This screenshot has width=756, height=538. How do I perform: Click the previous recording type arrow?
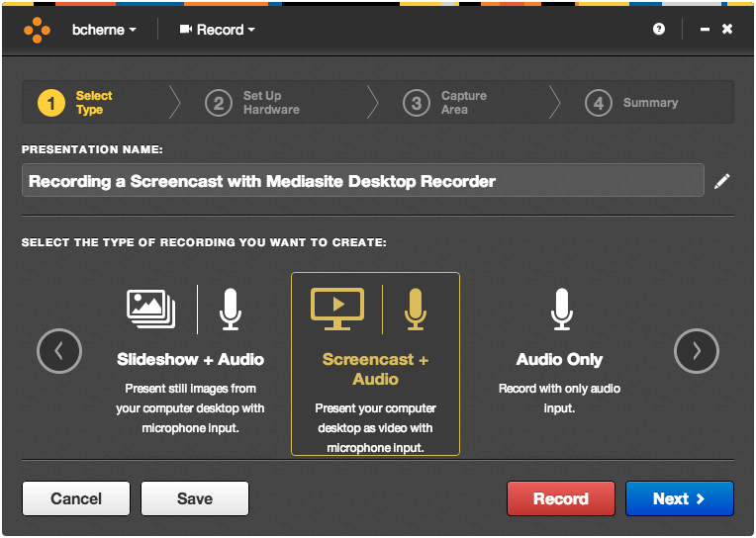(59, 351)
